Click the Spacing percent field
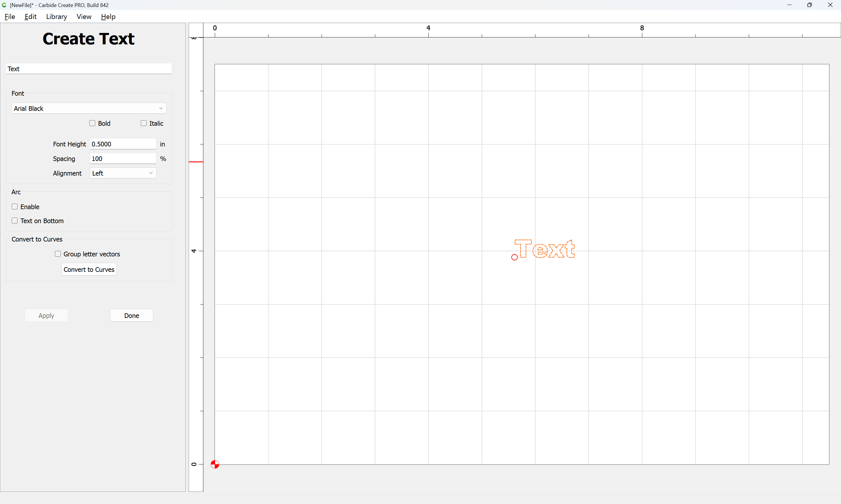Image resolution: width=841 pixels, height=504 pixels. [x=123, y=159]
